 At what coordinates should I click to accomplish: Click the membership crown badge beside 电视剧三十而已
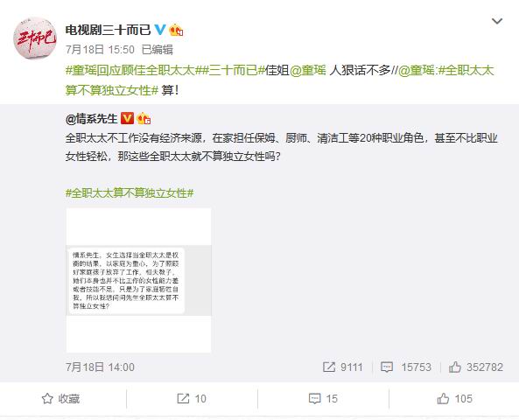pyautogui.click(x=176, y=30)
